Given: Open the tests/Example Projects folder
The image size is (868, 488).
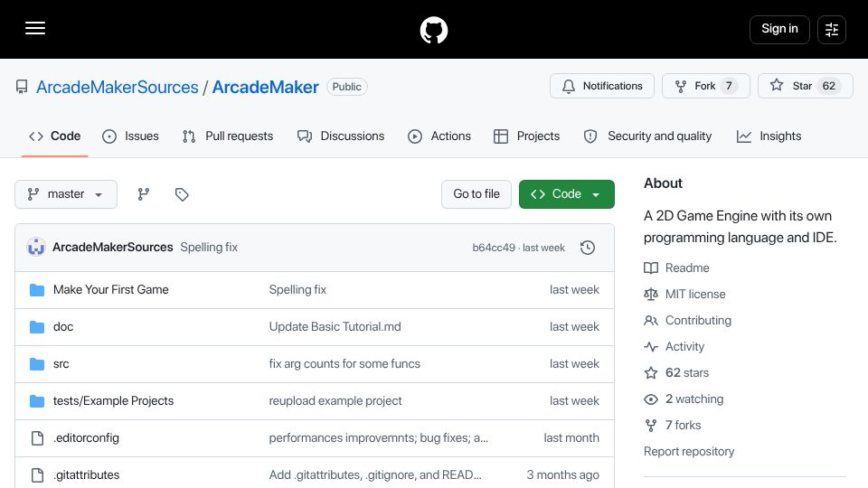Looking at the screenshot, I should point(114,400).
